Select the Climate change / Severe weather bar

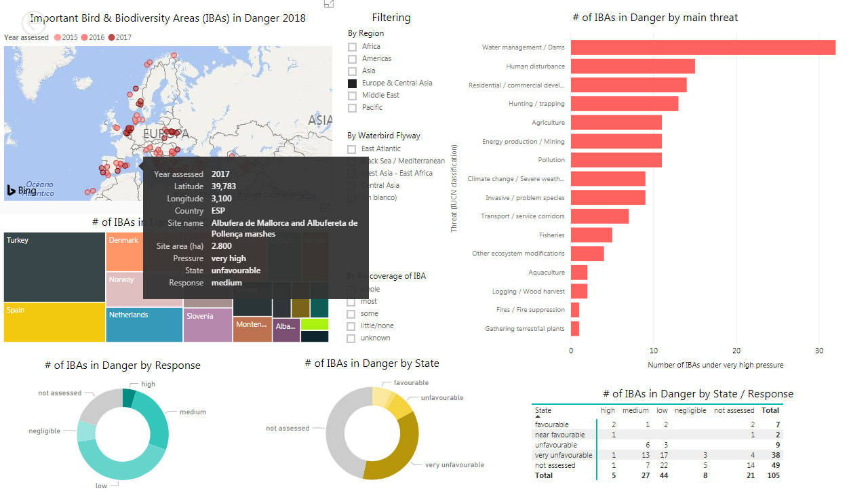tap(608, 178)
